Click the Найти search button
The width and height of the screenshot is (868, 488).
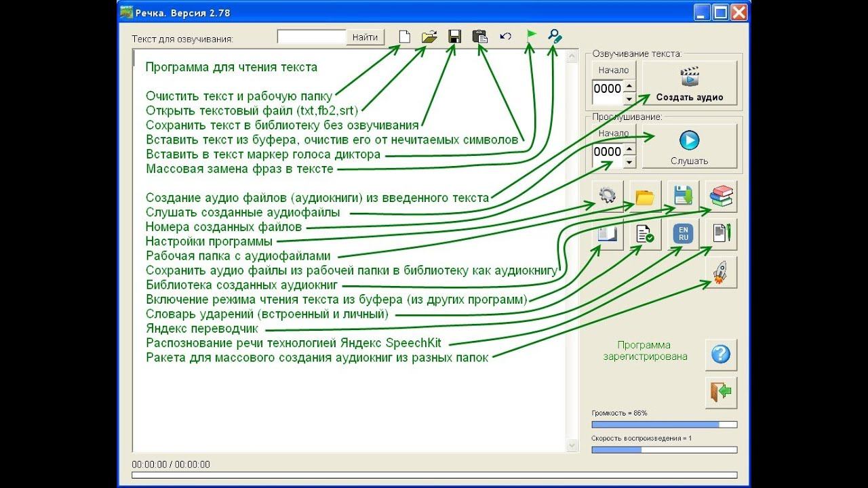pyautogui.click(x=366, y=37)
